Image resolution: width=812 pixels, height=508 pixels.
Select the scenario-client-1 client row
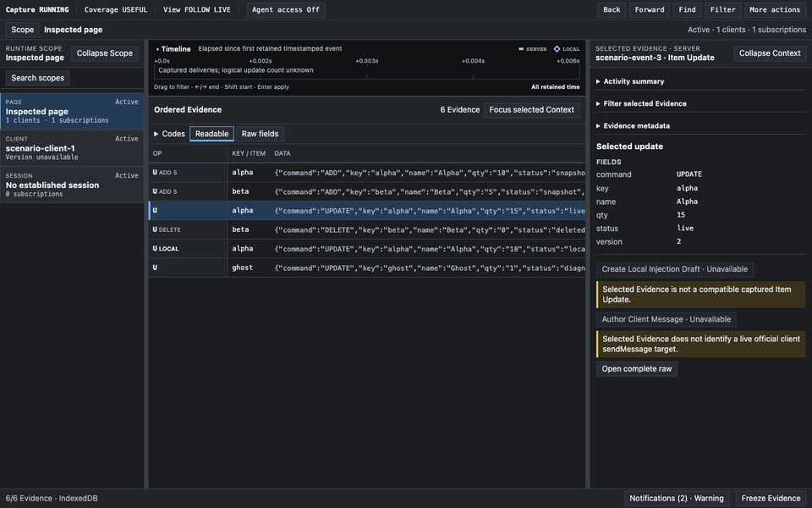tap(72, 148)
